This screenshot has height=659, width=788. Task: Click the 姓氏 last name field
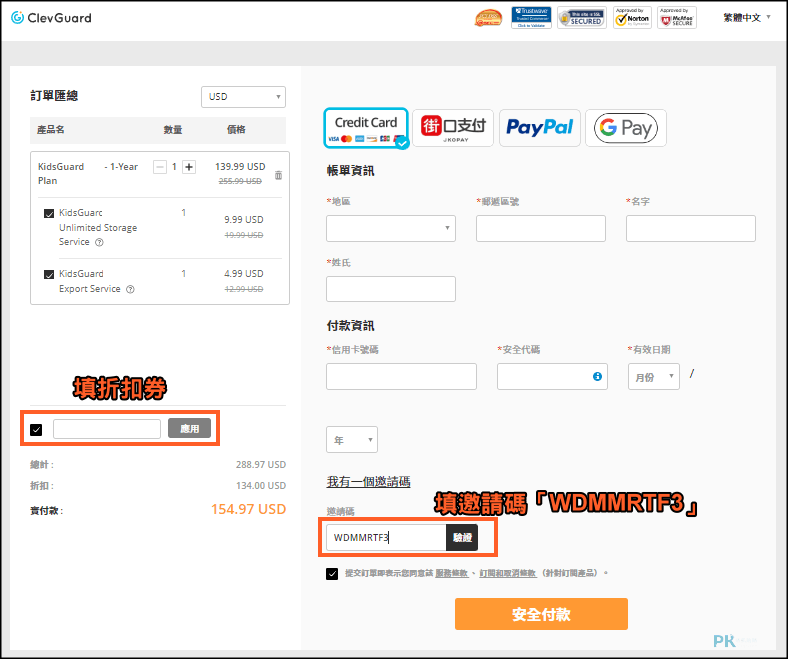tap(391, 289)
